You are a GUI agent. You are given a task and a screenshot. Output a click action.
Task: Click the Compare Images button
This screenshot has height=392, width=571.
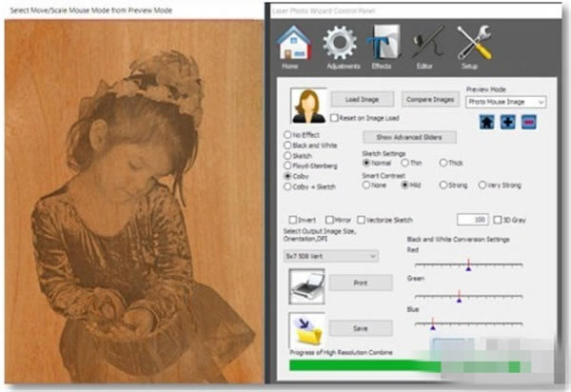coord(430,99)
